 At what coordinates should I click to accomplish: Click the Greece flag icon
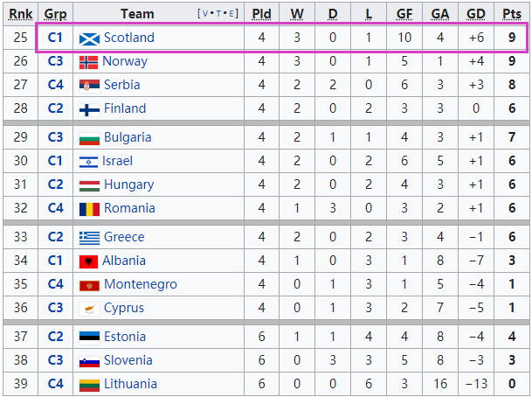click(x=88, y=238)
